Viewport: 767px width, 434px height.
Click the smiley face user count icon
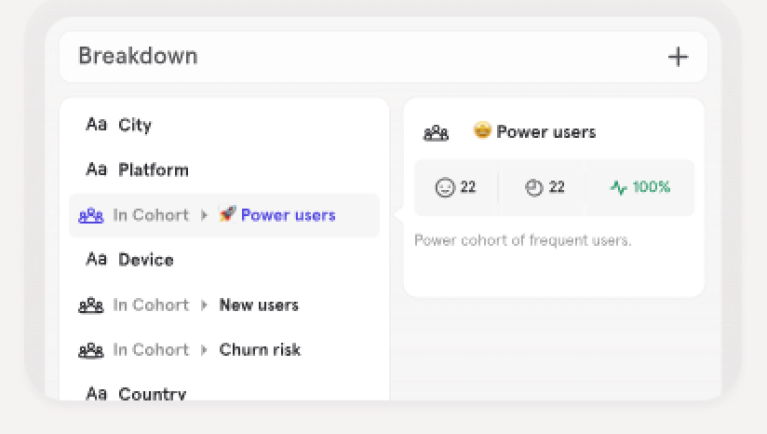pos(445,187)
